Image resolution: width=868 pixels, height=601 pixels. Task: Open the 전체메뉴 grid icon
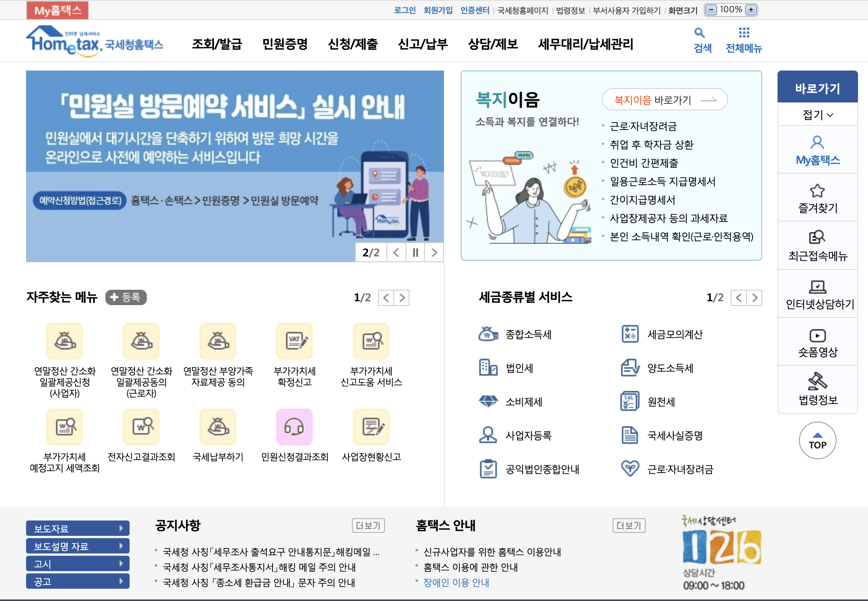pos(744,33)
